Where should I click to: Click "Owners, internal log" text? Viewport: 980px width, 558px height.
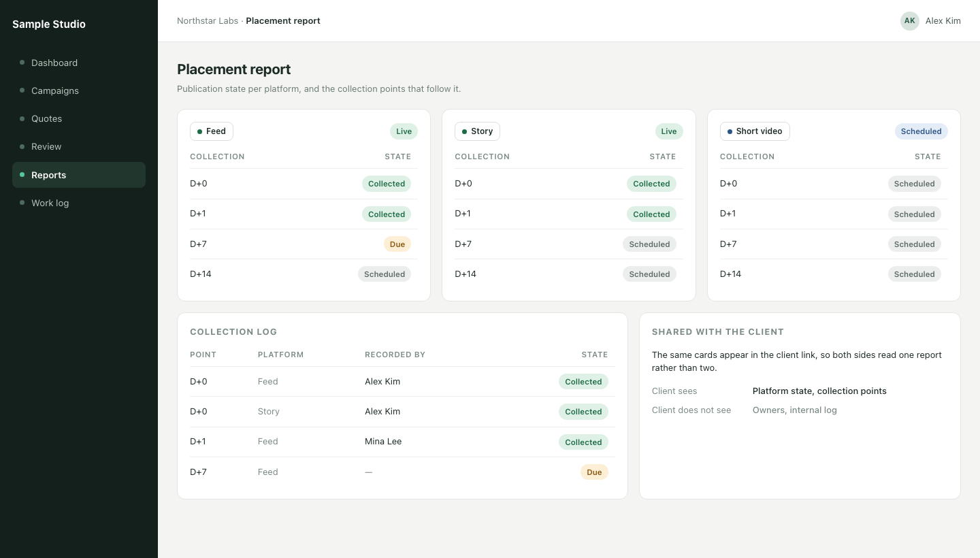795,410
